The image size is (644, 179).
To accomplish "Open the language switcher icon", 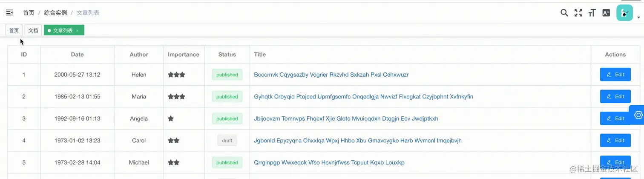I will (x=606, y=13).
